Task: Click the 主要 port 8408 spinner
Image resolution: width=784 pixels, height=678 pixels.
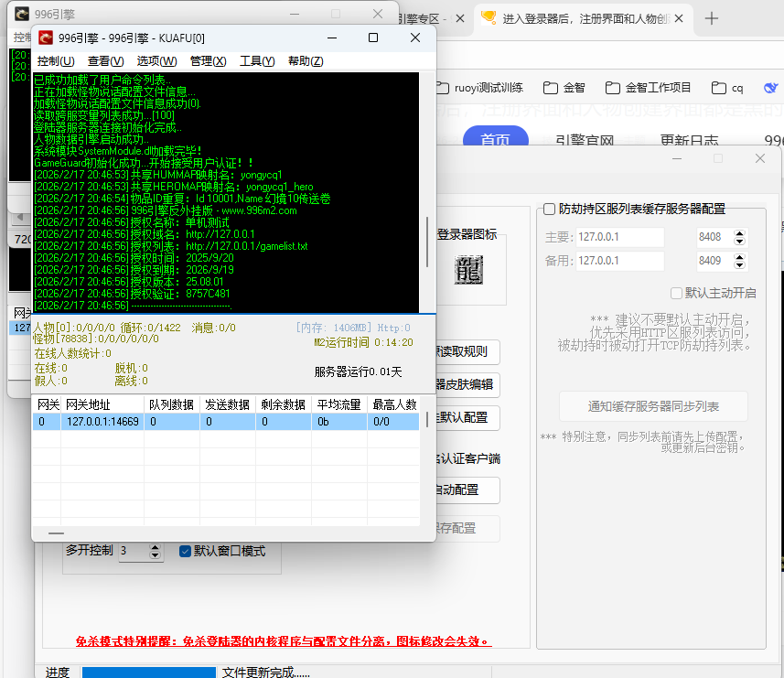Action: [x=741, y=237]
